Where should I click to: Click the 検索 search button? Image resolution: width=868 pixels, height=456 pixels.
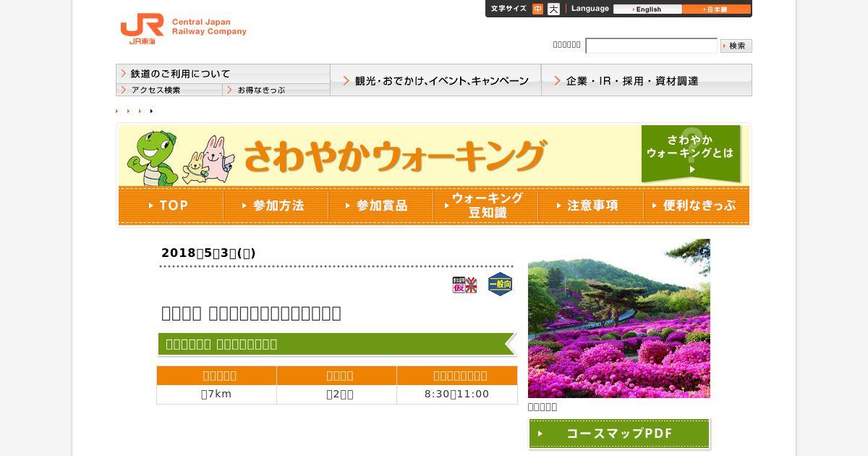click(736, 46)
